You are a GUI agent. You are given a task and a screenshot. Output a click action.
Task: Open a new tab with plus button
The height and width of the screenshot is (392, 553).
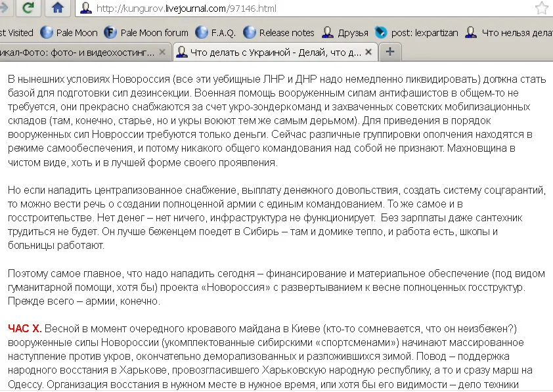[x=390, y=52]
